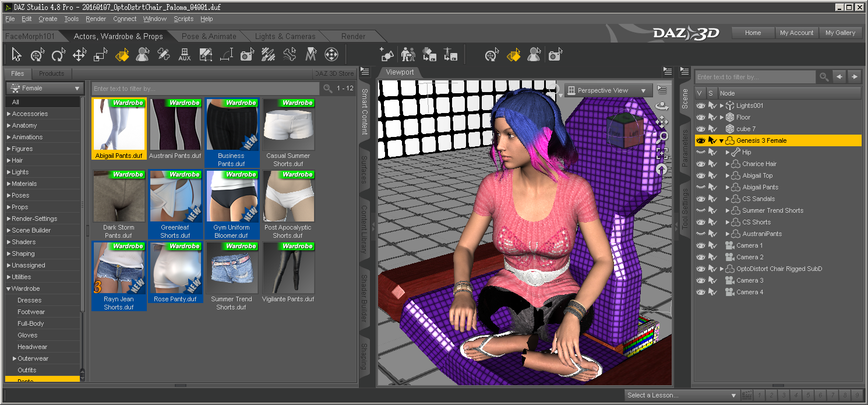
Task: Open the Parameters side tab
Action: pyautogui.click(x=685, y=147)
